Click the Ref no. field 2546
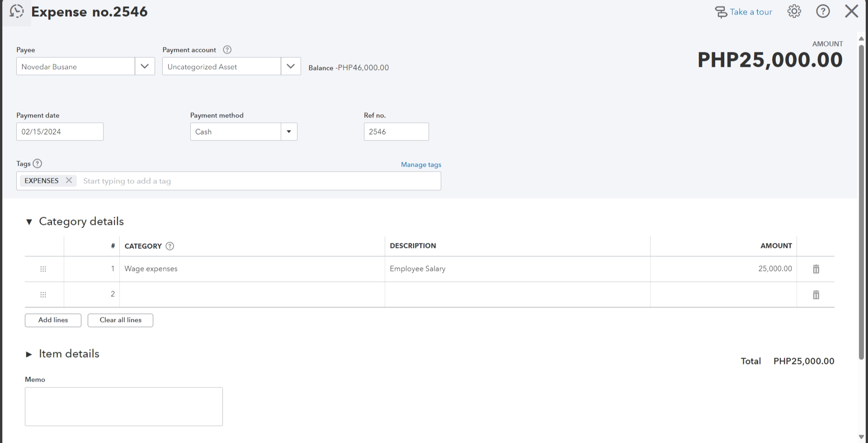 396,132
